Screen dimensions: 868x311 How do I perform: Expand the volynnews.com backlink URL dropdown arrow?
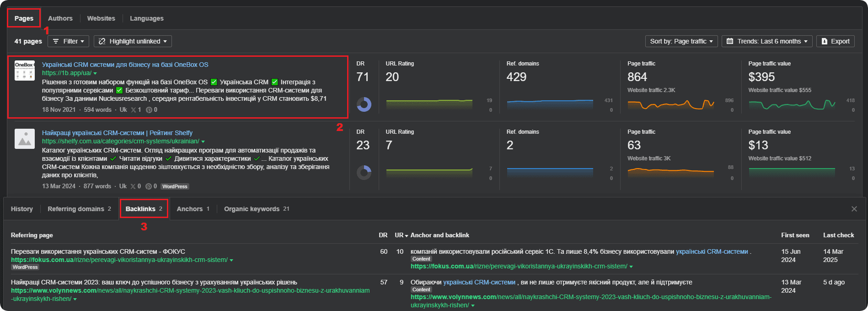point(473,306)
